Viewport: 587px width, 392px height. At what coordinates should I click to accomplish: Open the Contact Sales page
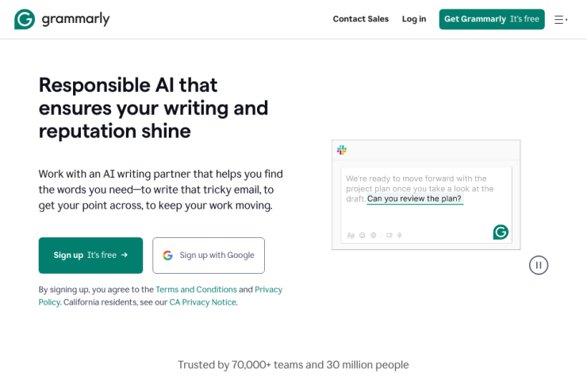point(360,19)
